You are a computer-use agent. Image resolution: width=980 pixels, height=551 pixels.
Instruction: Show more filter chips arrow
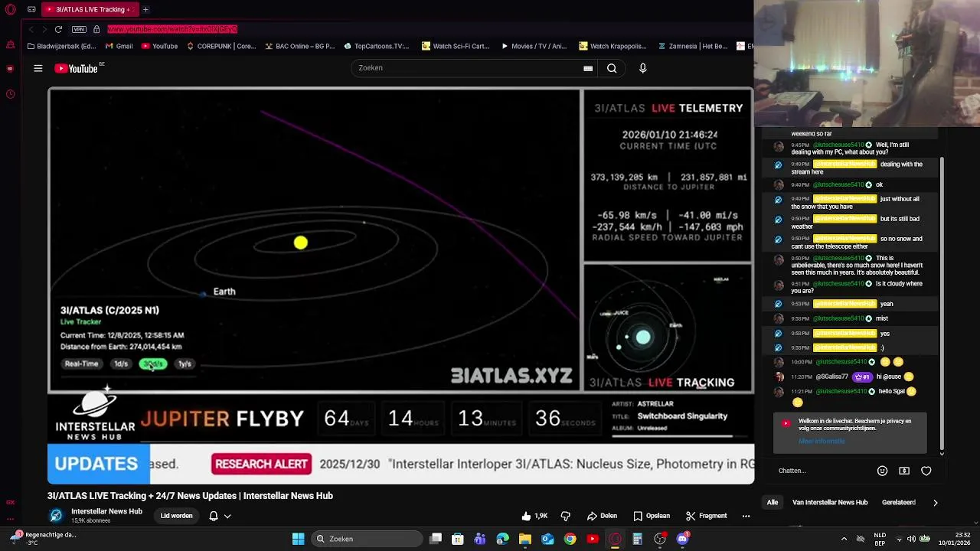pos(935,503)
